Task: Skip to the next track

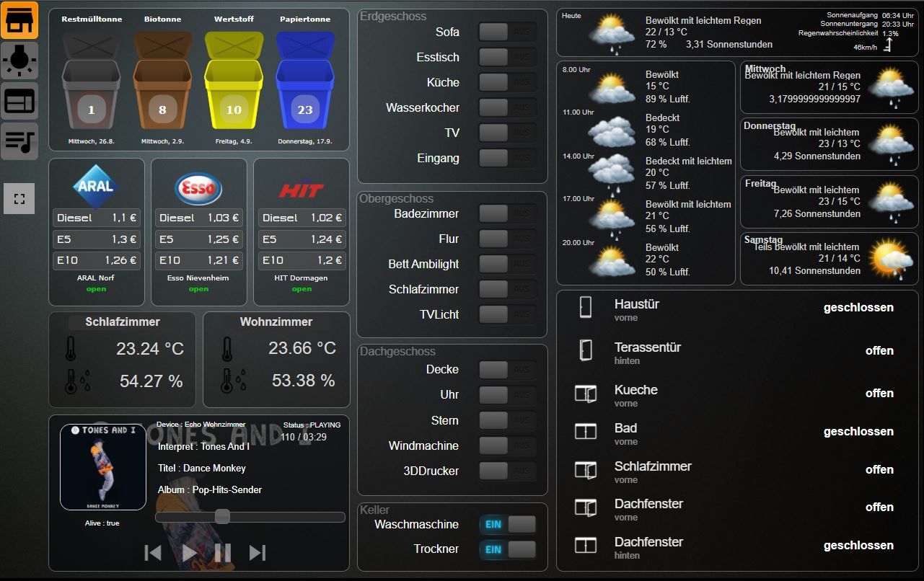Action: pos(258,553)
